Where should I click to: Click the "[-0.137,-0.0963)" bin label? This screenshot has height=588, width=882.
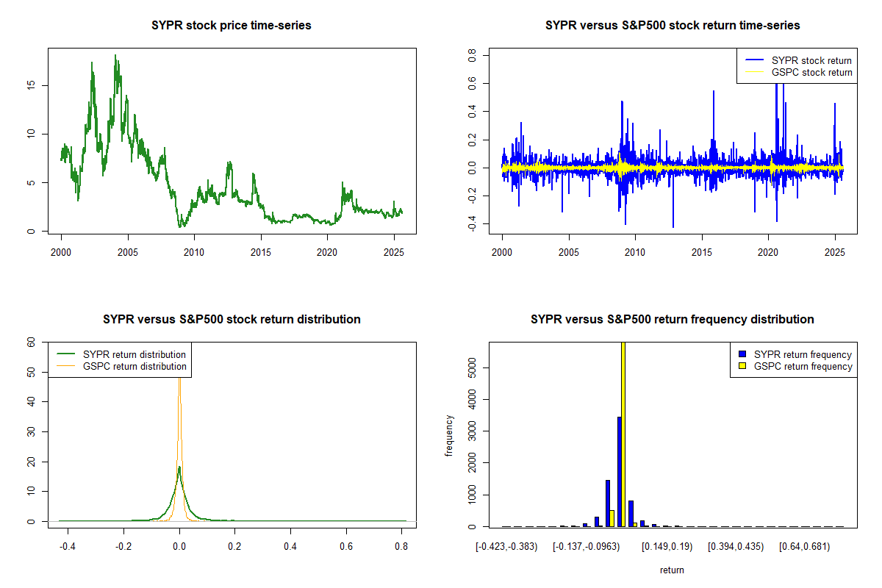coord(587,547)
